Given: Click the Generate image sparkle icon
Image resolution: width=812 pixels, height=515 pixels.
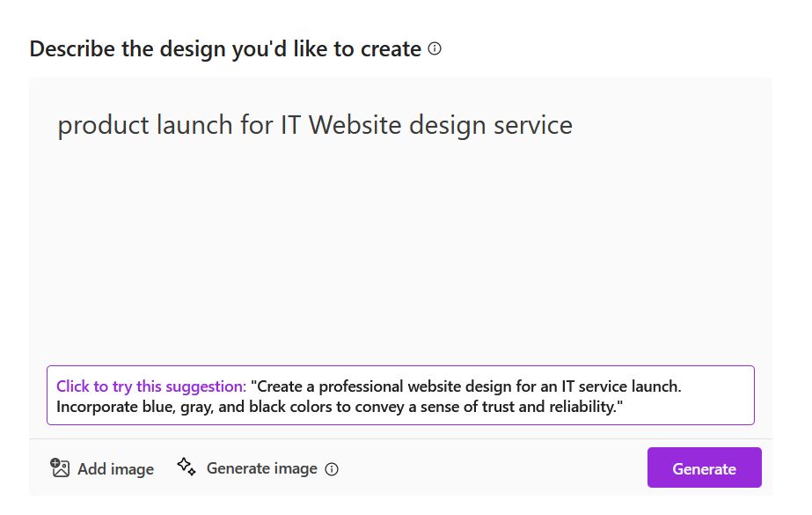Looking at the screenshot, I should [x=187, y=467].
